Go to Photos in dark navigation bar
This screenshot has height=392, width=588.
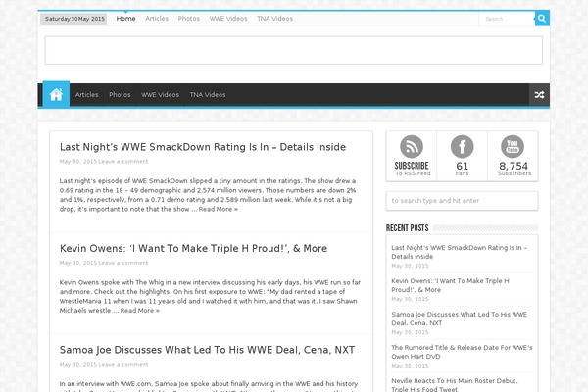[120, 95]
